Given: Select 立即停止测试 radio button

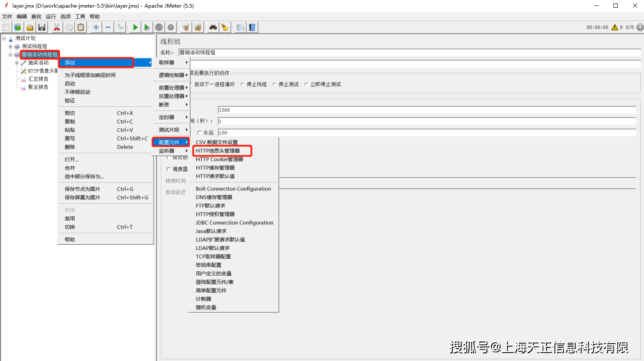Looking at the screenshot, I should tap(306, 84).
